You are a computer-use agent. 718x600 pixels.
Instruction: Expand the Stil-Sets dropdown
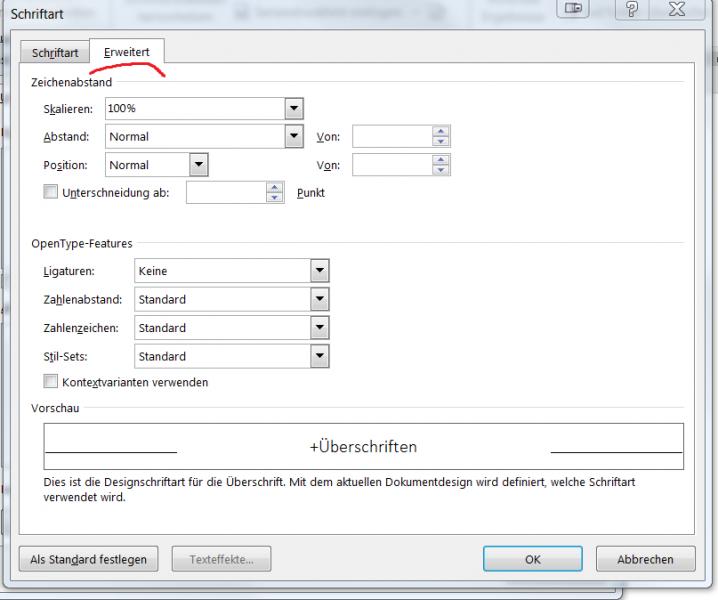pyautogui.click(x=319, y=356)
